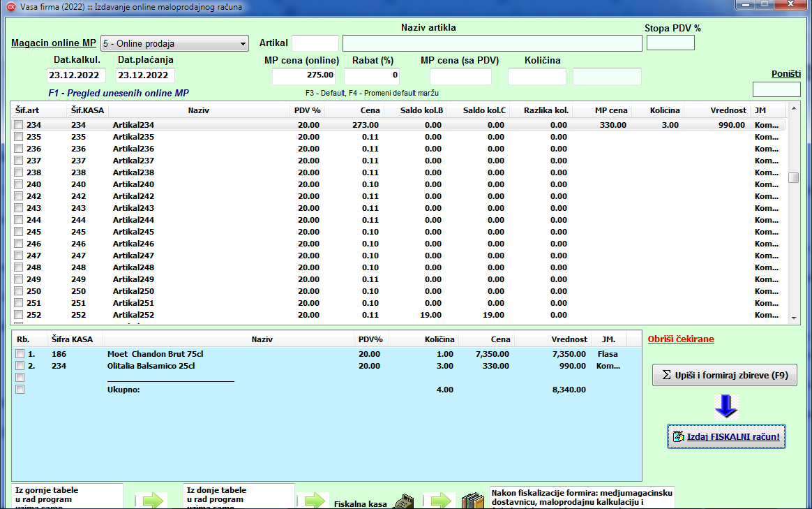
Task: Click the upper table's scrollbar up arrow
Action: click(x=793, y=109)
